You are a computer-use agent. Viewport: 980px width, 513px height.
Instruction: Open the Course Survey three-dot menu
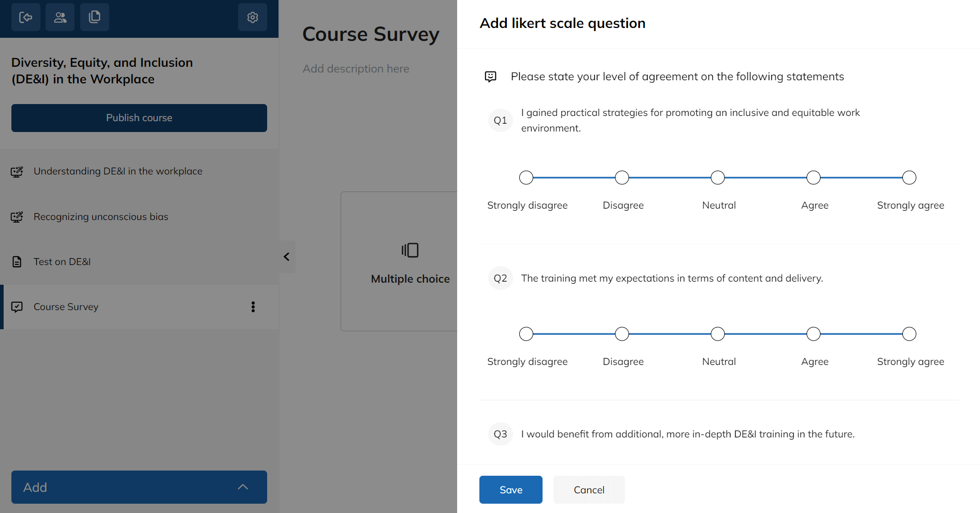[253, 306]
